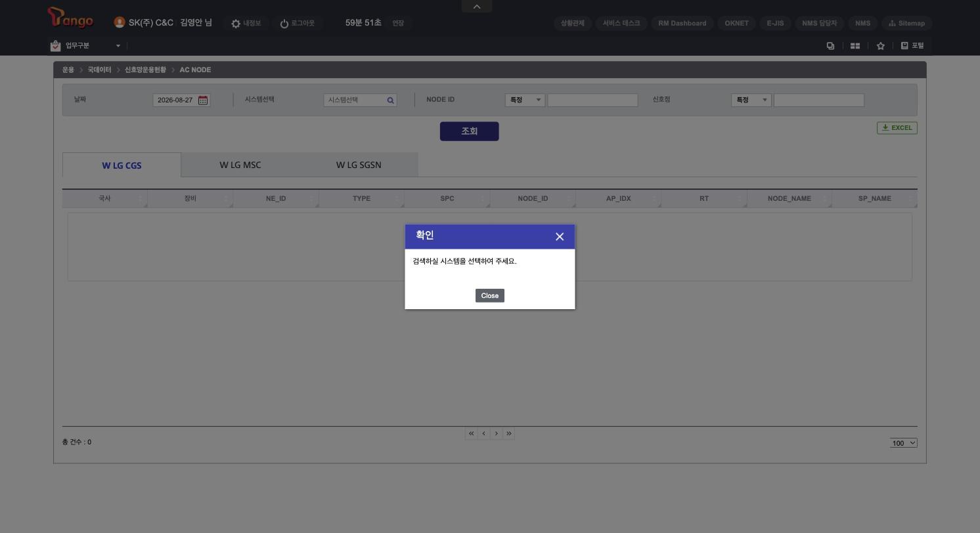This screenshot has height=533, width=980.
Task: Expand the 업무구분 dropdown arrow
Action: click(x=118, y=46)
